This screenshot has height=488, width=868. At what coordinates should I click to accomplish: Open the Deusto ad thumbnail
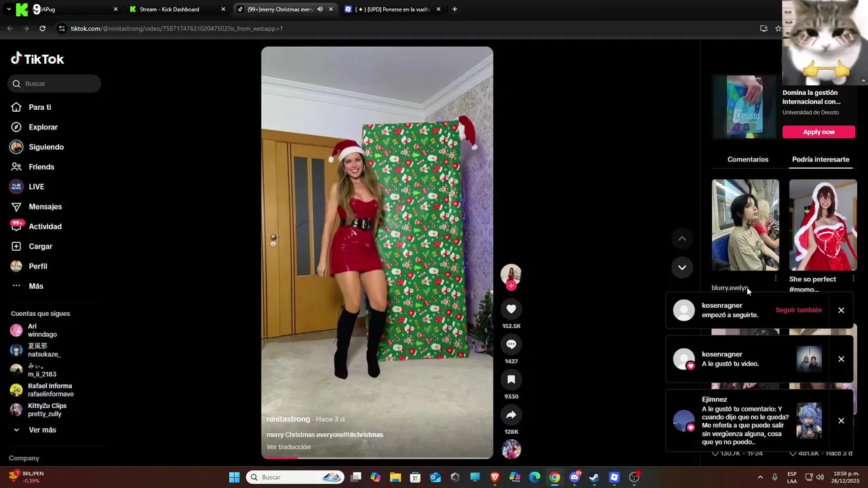745,106
